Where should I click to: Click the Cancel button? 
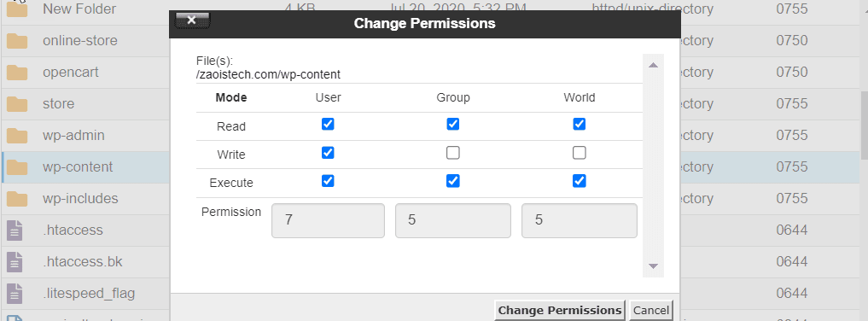pos(651,310)
